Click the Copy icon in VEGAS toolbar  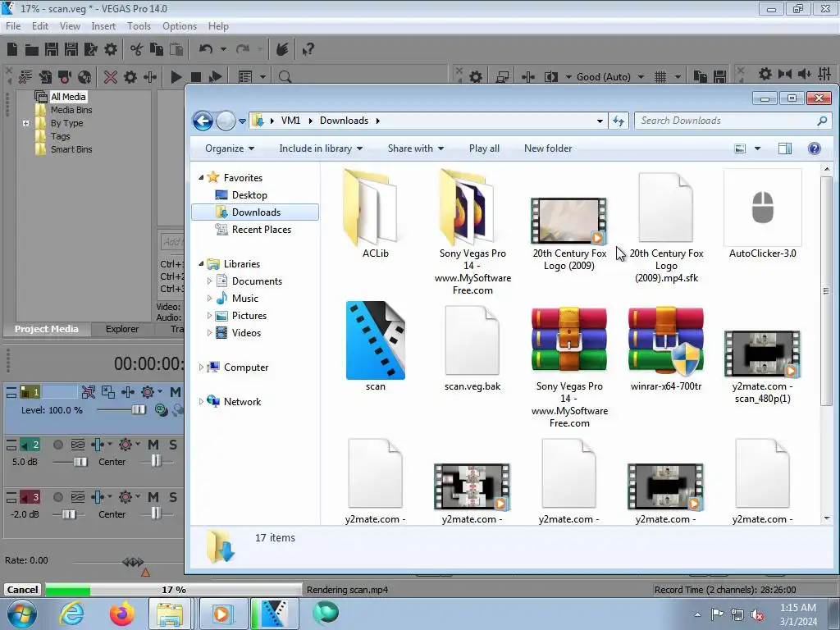157,49
